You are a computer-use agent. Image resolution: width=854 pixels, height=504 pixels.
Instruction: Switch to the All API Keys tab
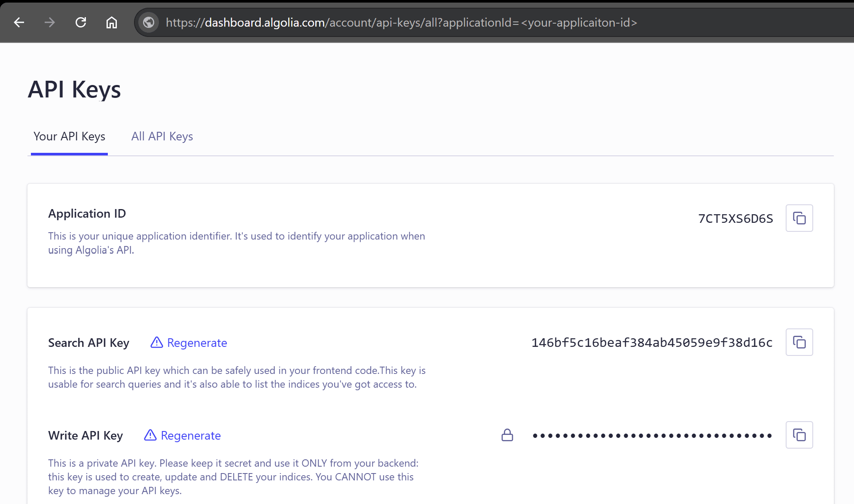pyautogui.click(x=162, y=136)
